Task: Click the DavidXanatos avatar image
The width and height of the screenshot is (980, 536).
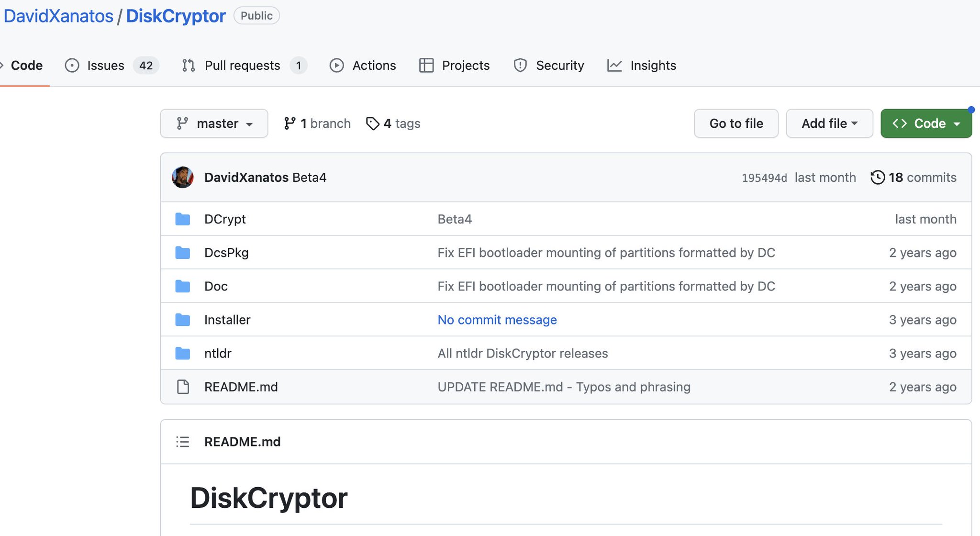Action: click(182, 178)
